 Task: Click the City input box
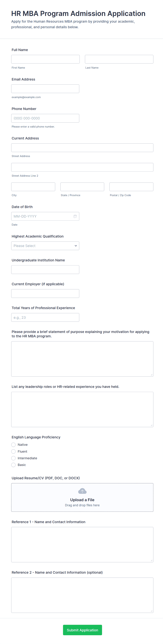33,187
